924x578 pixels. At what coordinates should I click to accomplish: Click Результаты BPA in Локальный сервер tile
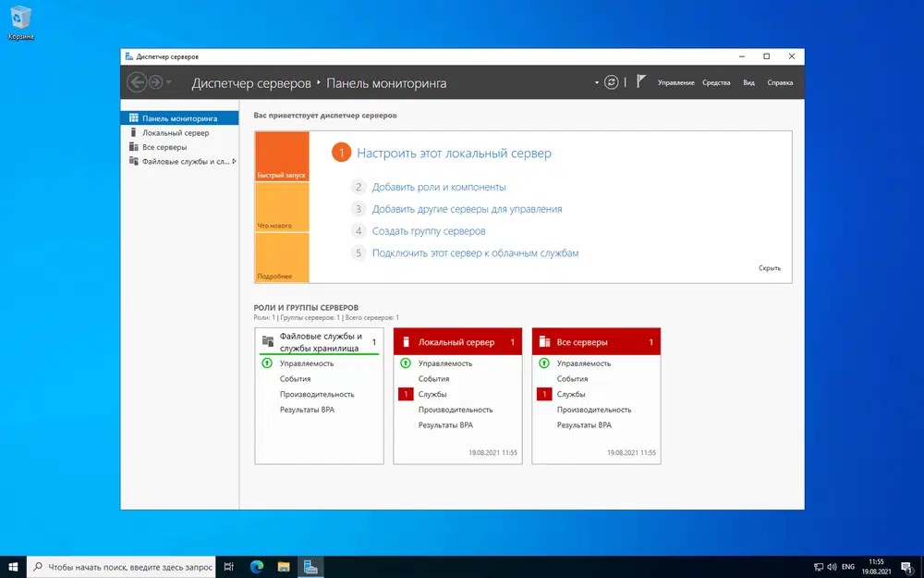tap(445, 424)
